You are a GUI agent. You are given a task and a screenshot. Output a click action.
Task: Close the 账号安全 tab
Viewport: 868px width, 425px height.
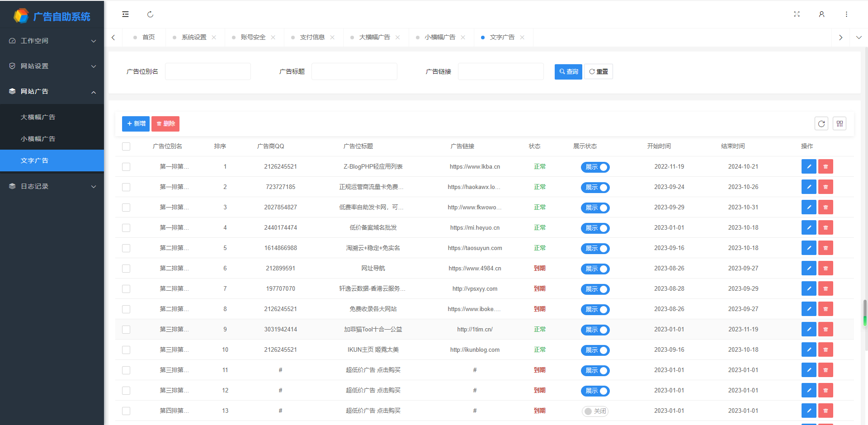[x=273, y=38]
